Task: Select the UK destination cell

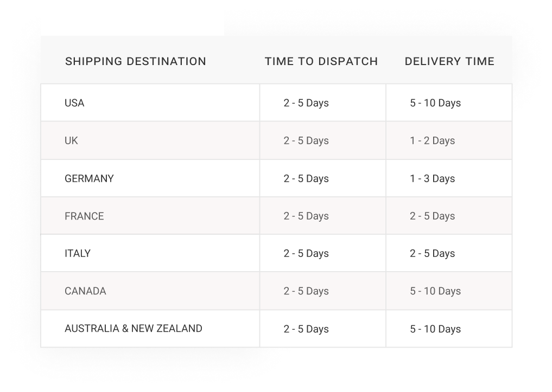Action: click(x=71, y=140)
